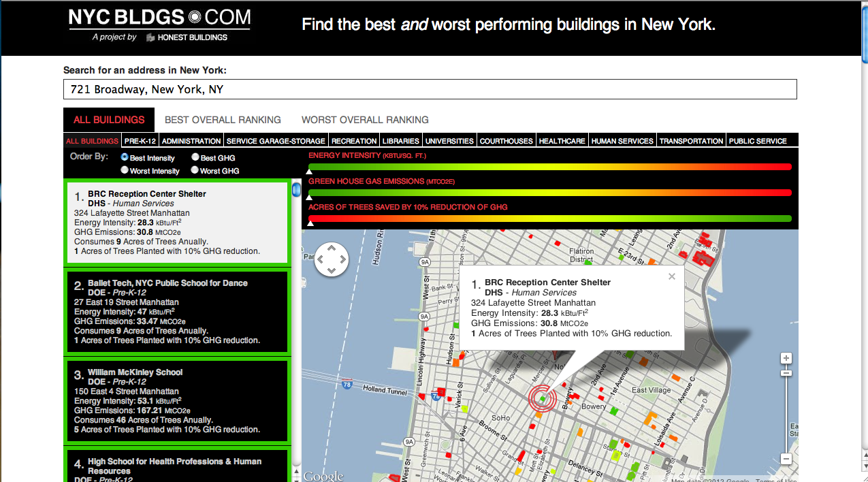Zoom out on the map
868x482 pixels.
point(786,459)
